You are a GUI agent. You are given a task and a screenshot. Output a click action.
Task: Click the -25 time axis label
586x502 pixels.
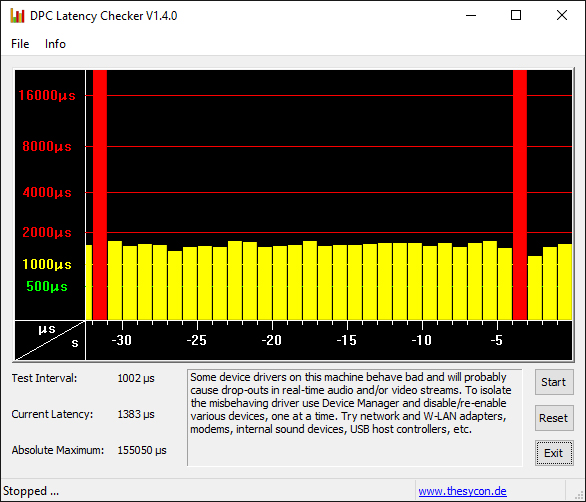coord(197,340)
